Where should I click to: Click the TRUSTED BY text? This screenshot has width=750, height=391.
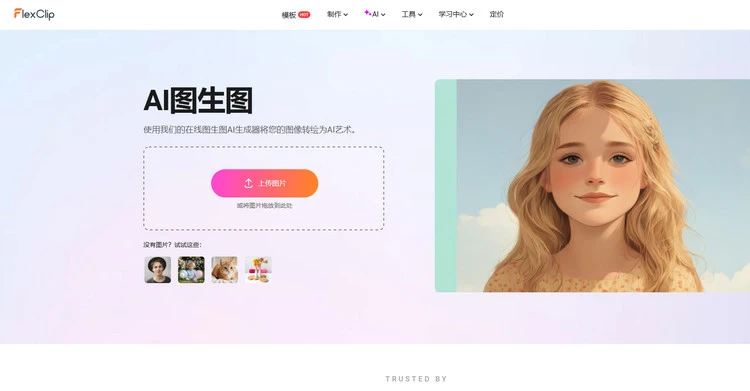tap(416, 379)
